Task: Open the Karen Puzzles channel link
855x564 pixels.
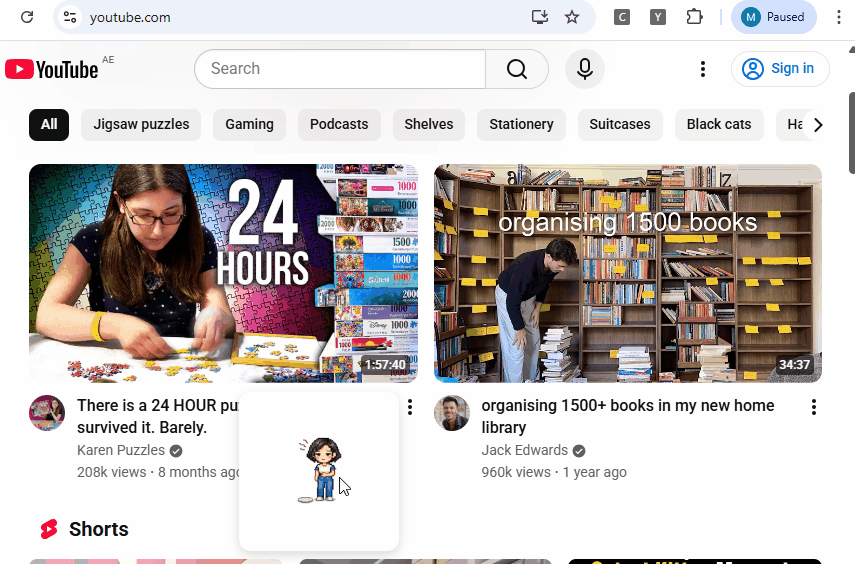Action: [121, 450]
